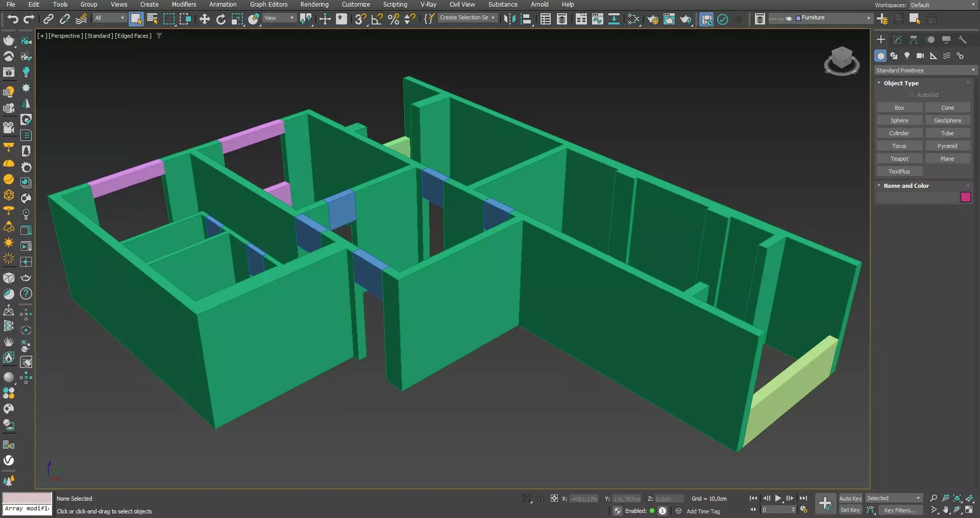The height and width of the screenshot is (518, 980).
Task: Open the Rendering menu
Action: (x=314, y=5)
